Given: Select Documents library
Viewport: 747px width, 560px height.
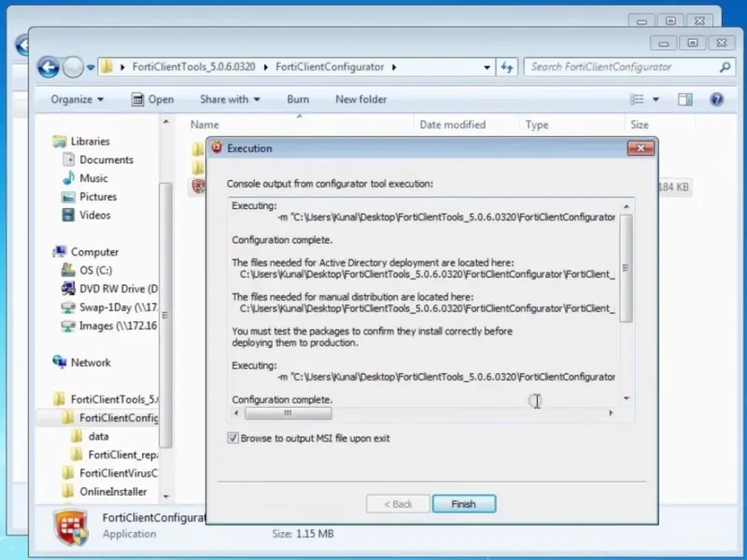Looking at the screenshot, I should tap(106, 160).
